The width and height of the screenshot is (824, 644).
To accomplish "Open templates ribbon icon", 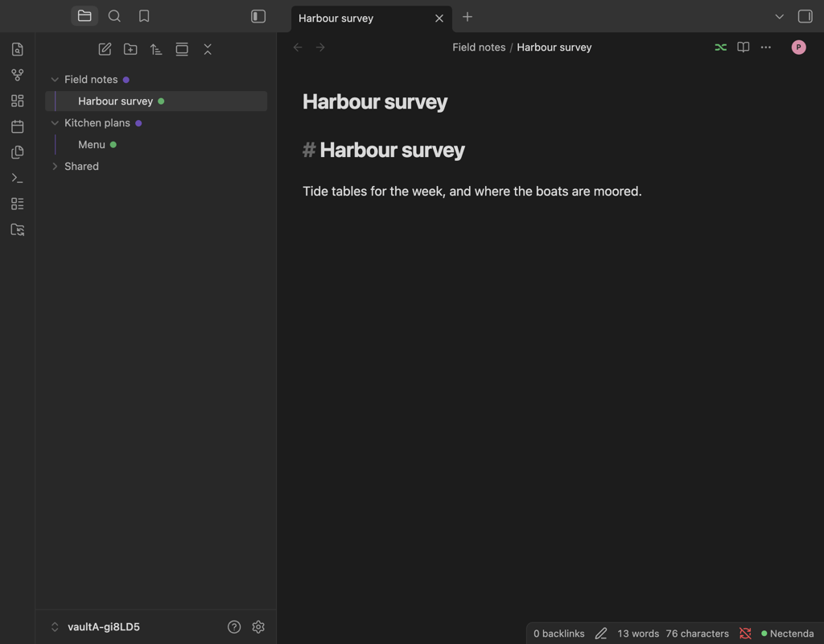I will (18, 152).
